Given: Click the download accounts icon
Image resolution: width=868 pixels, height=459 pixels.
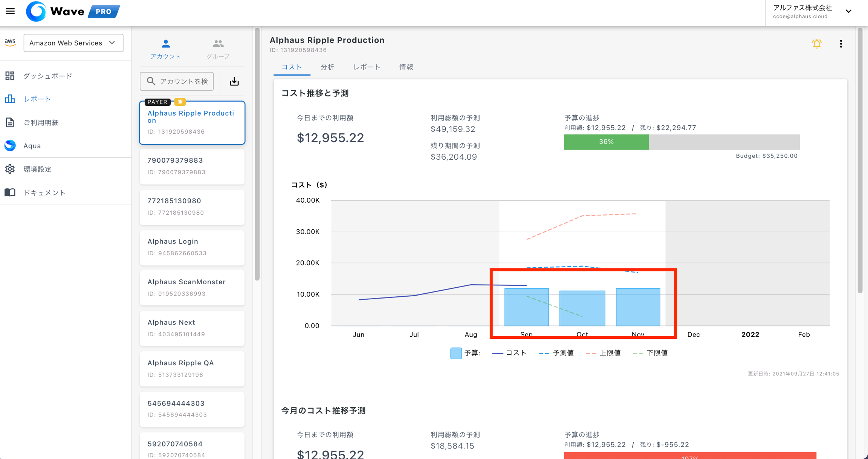Looking at the screenshot, I should point(234,81).
